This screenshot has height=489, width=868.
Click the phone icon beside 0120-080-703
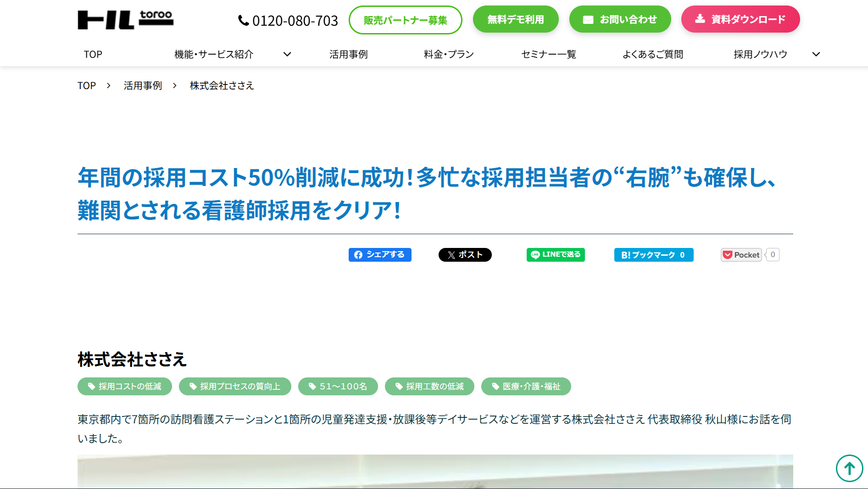[243, 20]
